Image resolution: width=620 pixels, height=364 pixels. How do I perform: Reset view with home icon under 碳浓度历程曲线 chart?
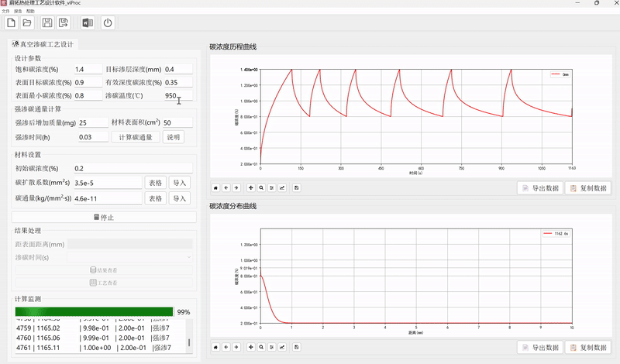[215, 187]
